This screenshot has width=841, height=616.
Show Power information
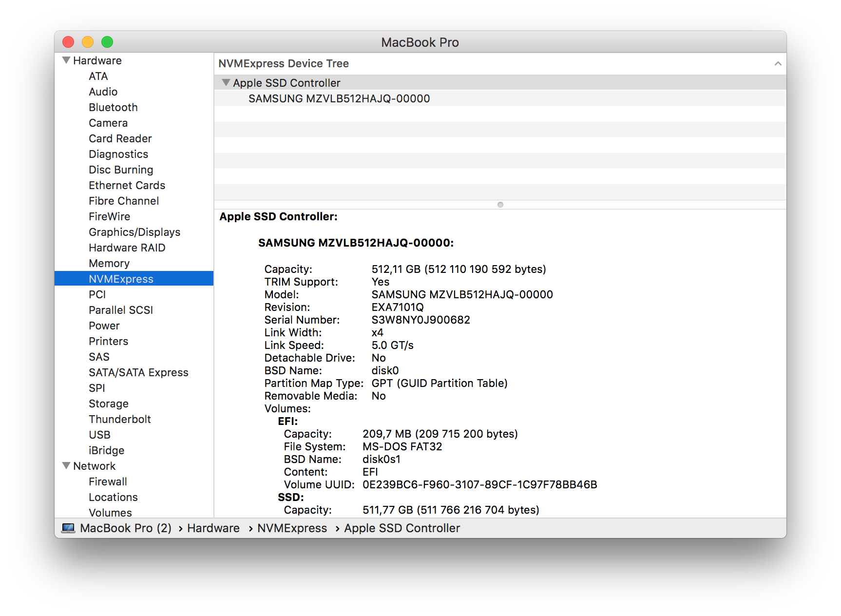click(x=104, y=326)
